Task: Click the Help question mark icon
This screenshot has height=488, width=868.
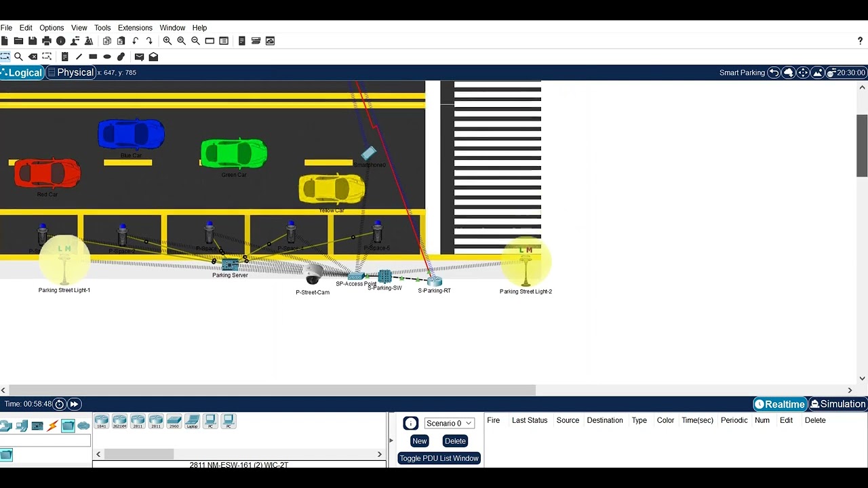Action: pyautogui.click(x=861, y=41)
